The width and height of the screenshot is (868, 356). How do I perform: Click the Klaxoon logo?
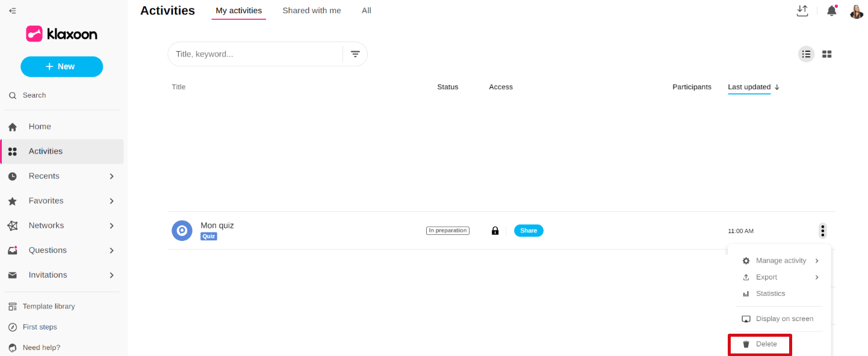pos(61,34)
